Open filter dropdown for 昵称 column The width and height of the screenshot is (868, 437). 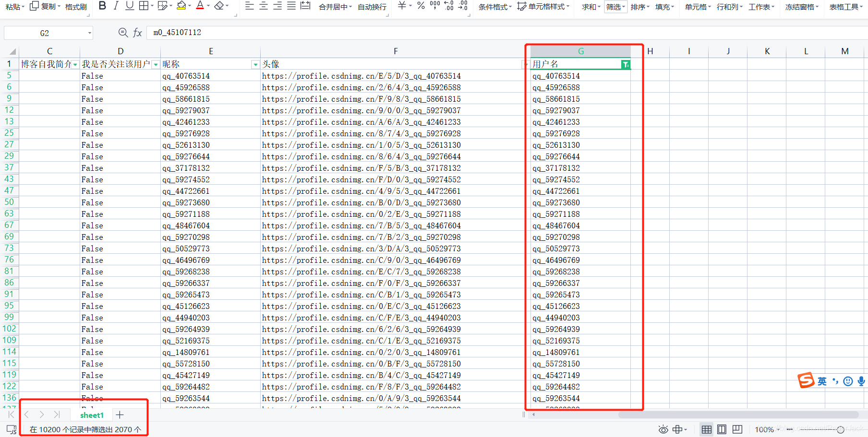pyautogui.click(x=255, y=65)
